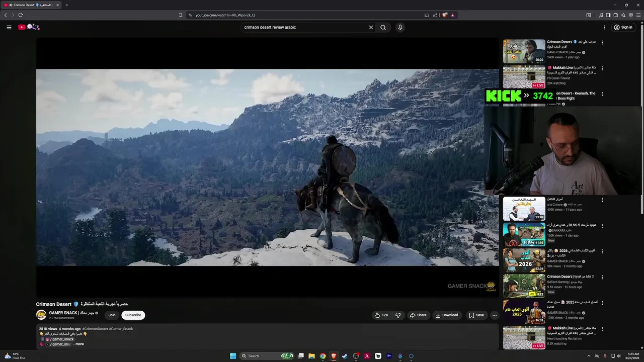The width and height of the screenshot is (644, 362).
Task: Open options menu for 20:20 Crimson Desert video
Action: pyautogui.click(x=602, y=43)
